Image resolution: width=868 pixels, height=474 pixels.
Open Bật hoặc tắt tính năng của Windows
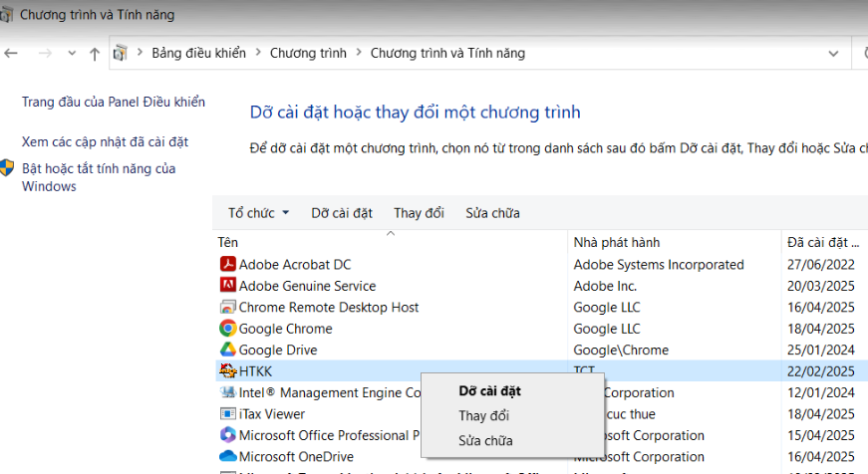pyautogui.click(x=99, y=177)
